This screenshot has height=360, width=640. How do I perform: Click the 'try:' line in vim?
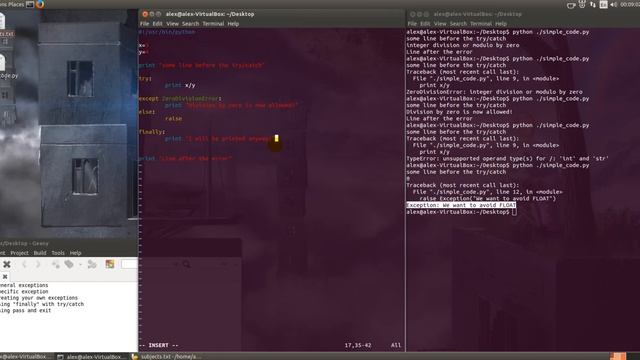(x=145, y=78)
